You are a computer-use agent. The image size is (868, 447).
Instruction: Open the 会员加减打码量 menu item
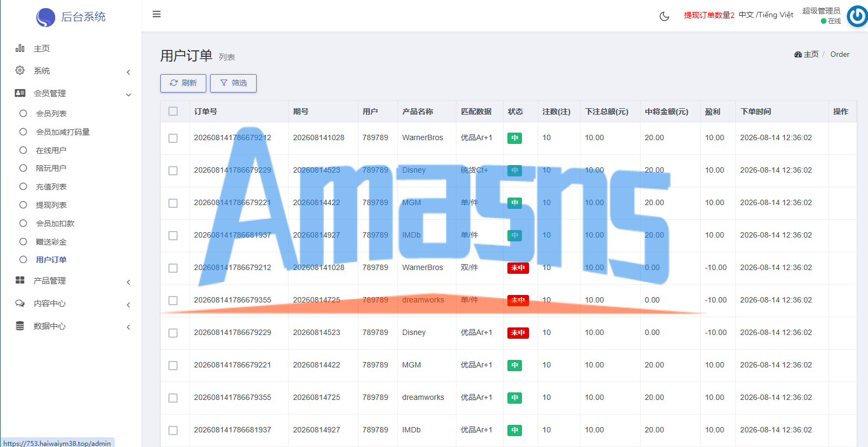coord(63,132)
